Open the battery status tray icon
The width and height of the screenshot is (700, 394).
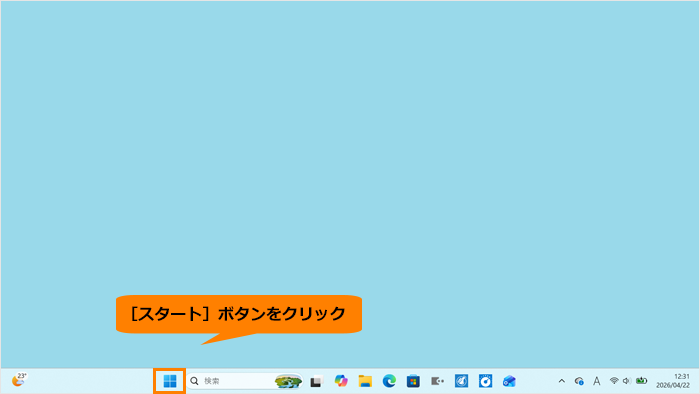click(642, 381)
